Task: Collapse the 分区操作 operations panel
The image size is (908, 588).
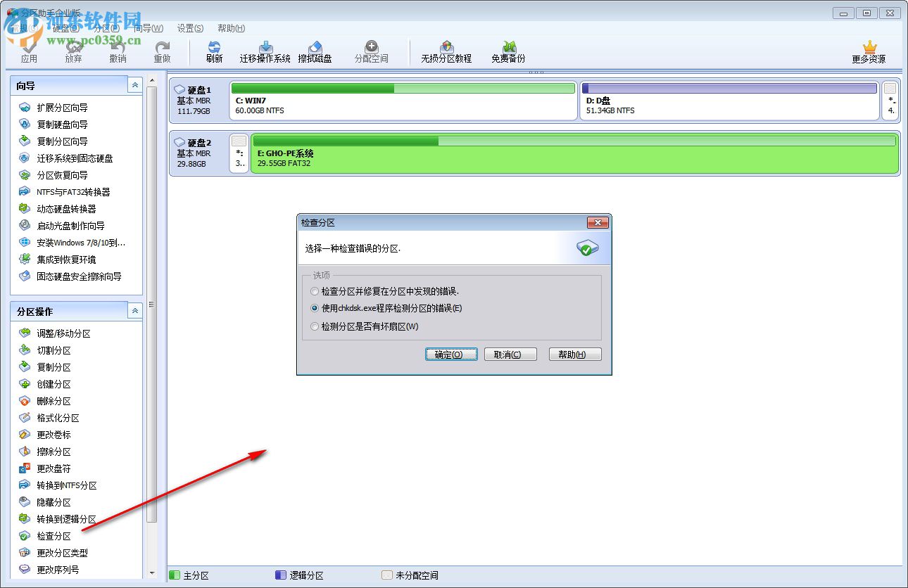Action: click(134, 310)
